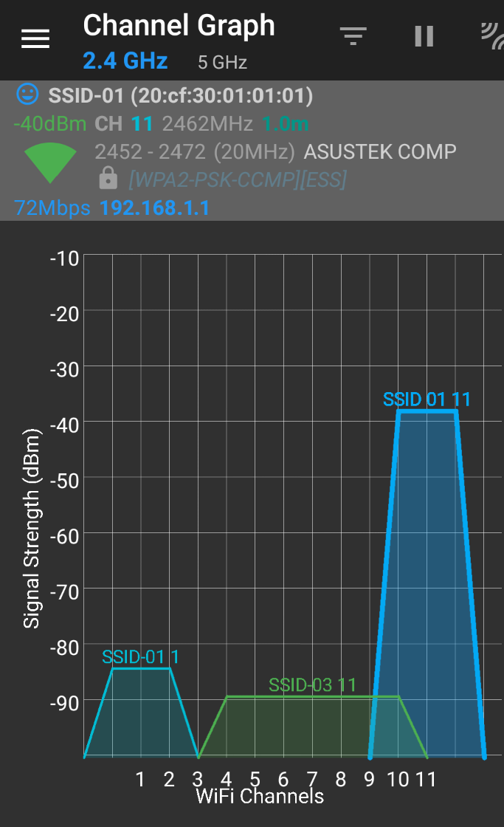Image resolution: width=504 pixels, height=827 pixels.
Task: Select the SSID-01 1 graph label
Action: point(140,657)
